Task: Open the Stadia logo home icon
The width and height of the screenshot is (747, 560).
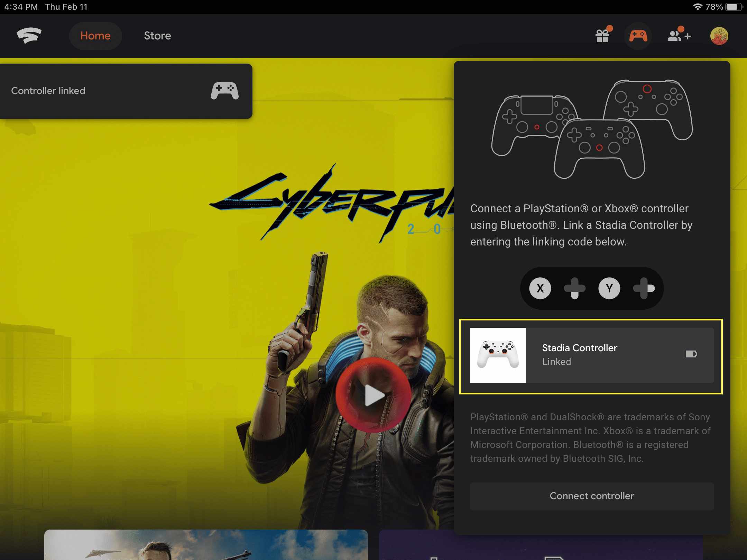Action: click(x=29, y=36)
